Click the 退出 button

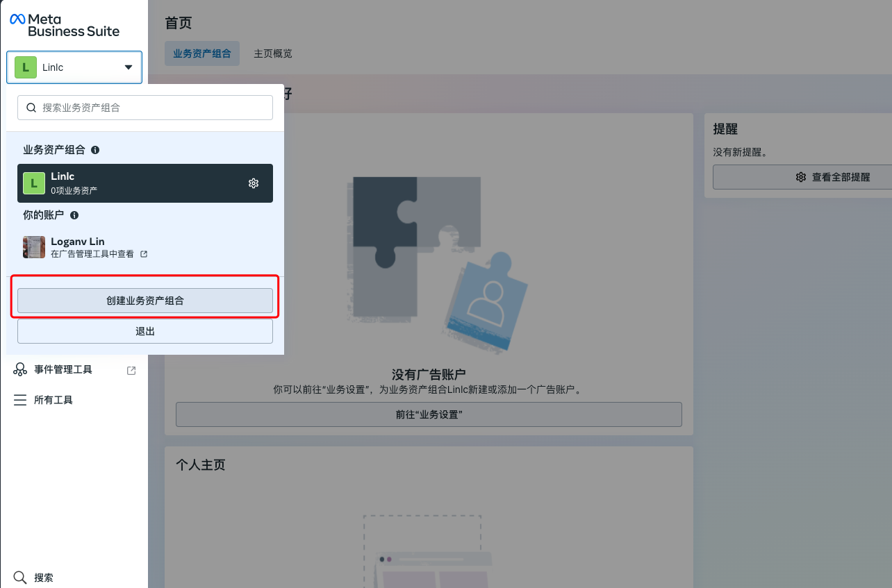point(145,331)
